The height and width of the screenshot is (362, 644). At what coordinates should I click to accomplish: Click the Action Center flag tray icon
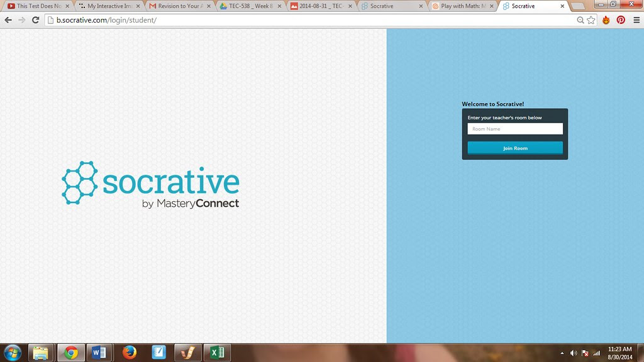coord(586,353)
